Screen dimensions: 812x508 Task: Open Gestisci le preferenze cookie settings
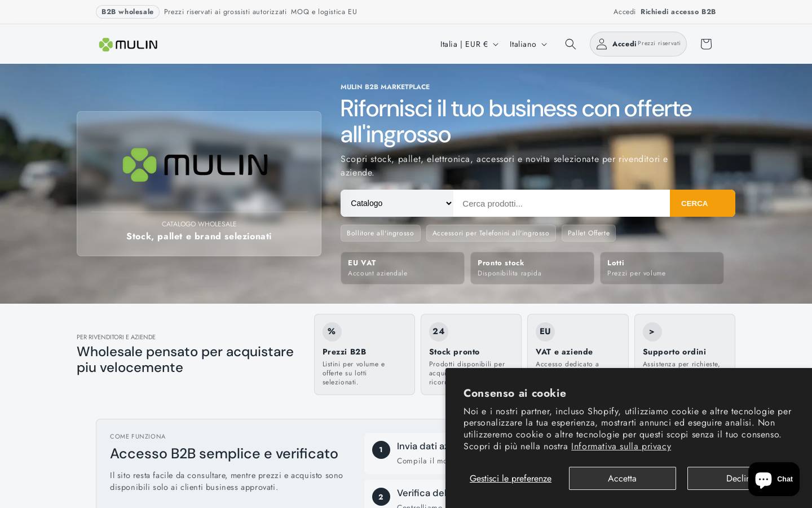[x=510, y=479]
